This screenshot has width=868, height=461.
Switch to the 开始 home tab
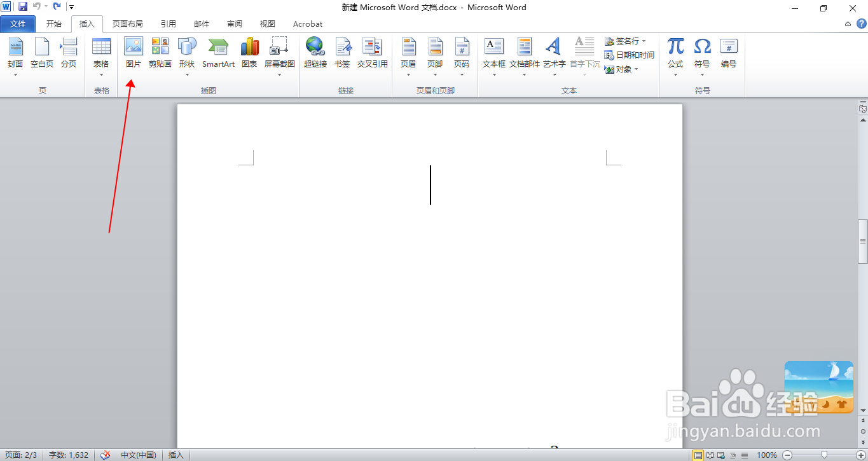(54, 24)
